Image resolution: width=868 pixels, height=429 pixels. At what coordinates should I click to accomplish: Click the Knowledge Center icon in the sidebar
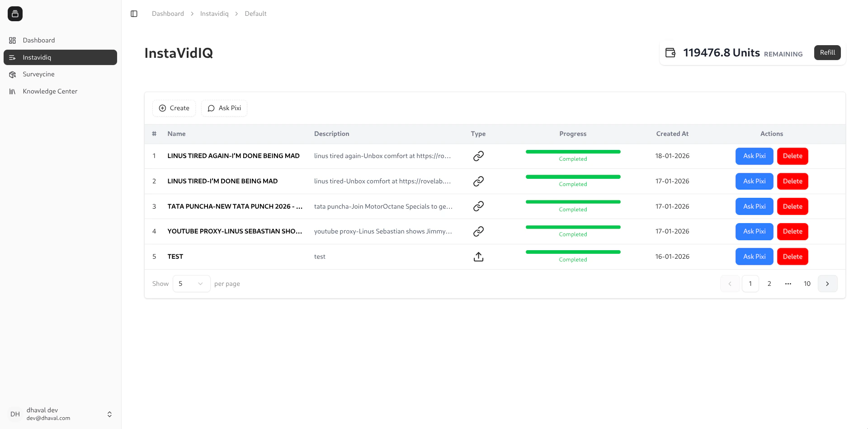pos(13,91)
